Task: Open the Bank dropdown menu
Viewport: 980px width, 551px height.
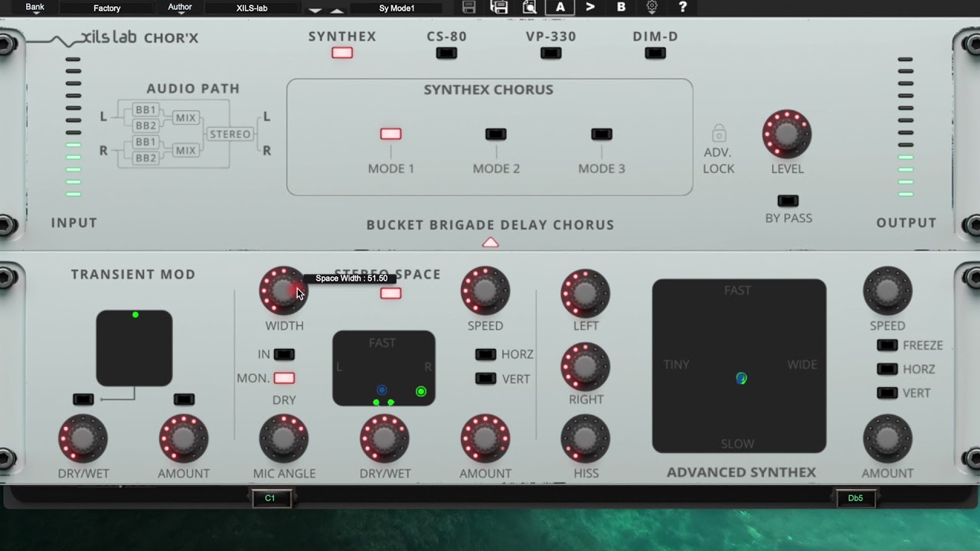Action: coord(35,8)
